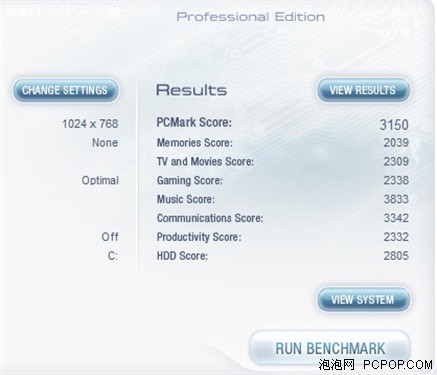
Task: Click the VIEW SYSTEM button
Action: coord(363,299)
